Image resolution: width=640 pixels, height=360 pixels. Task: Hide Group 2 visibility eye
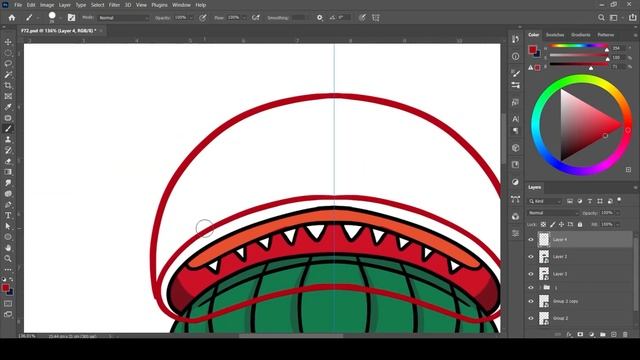pyautogui.click(x=531, y=318)
